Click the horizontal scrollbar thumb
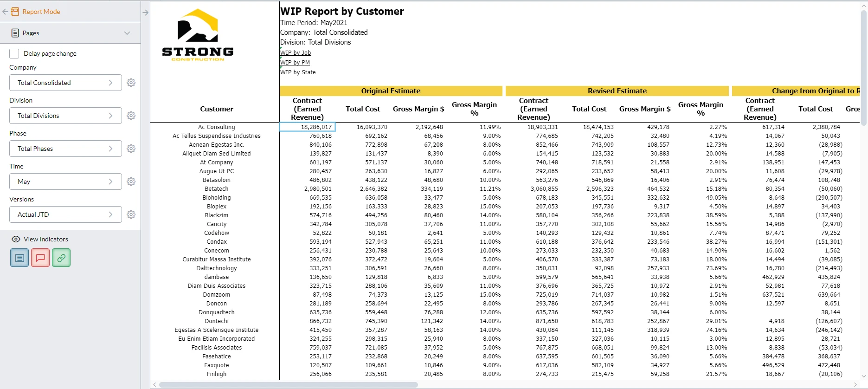 (x=288, y=385)
